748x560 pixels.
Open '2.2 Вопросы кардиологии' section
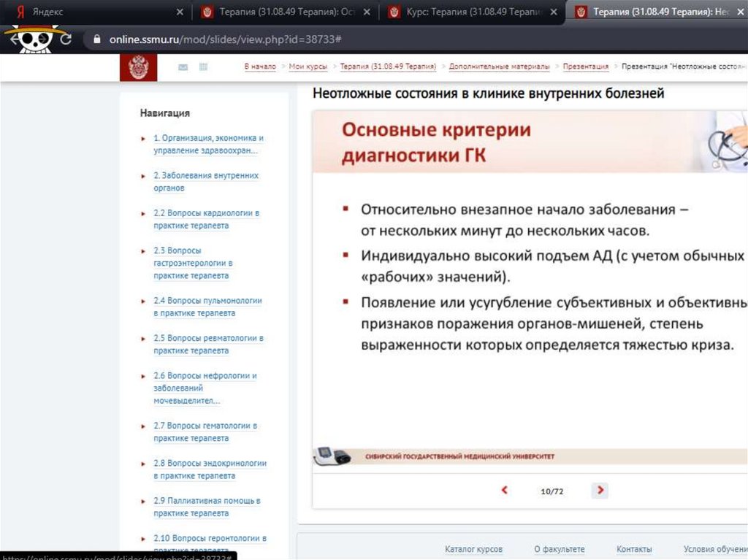(206, 219)
